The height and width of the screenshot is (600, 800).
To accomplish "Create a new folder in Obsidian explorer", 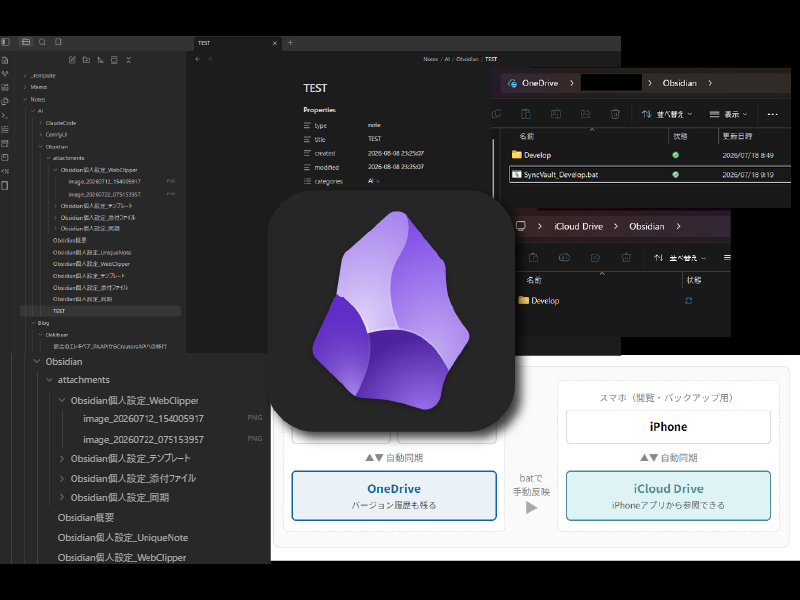I will click(x=86, y=60).
